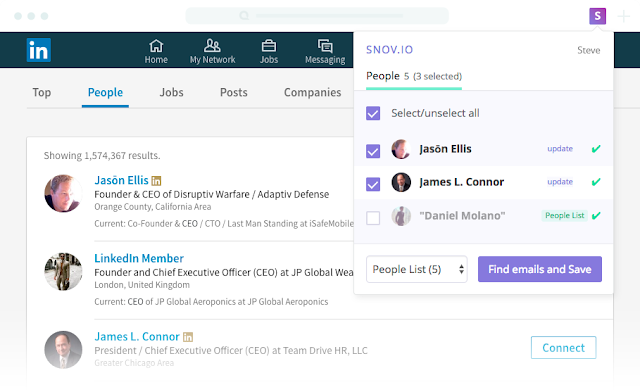The width and height of the screenshot is (640, 392).
Task: Switch to the Top search tab
Action: click(42, 93)
